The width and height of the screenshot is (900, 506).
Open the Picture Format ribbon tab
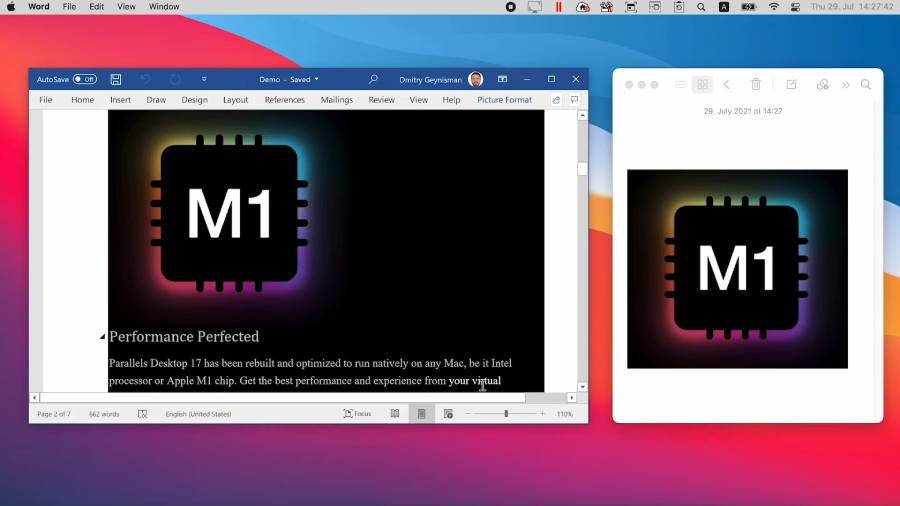(504, 100)
